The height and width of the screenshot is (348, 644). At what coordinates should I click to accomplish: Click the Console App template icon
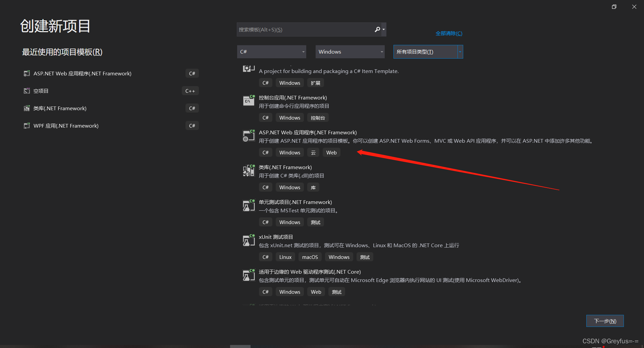point(249,100)
